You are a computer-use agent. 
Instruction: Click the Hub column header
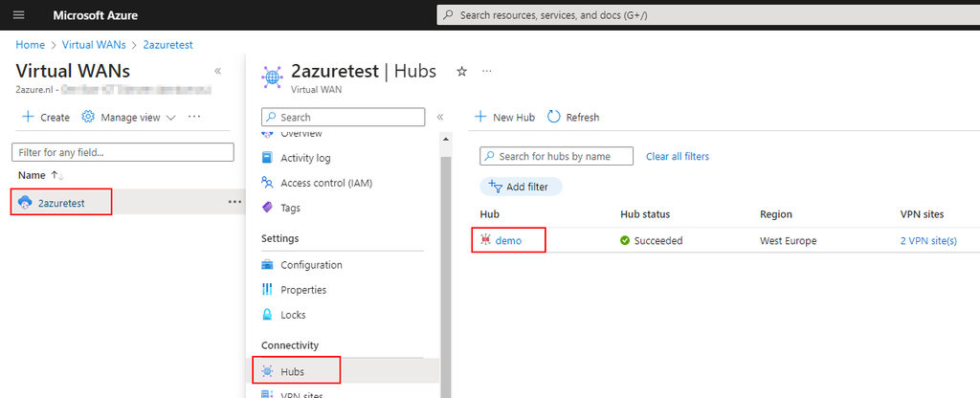click(x=489, y=214)
